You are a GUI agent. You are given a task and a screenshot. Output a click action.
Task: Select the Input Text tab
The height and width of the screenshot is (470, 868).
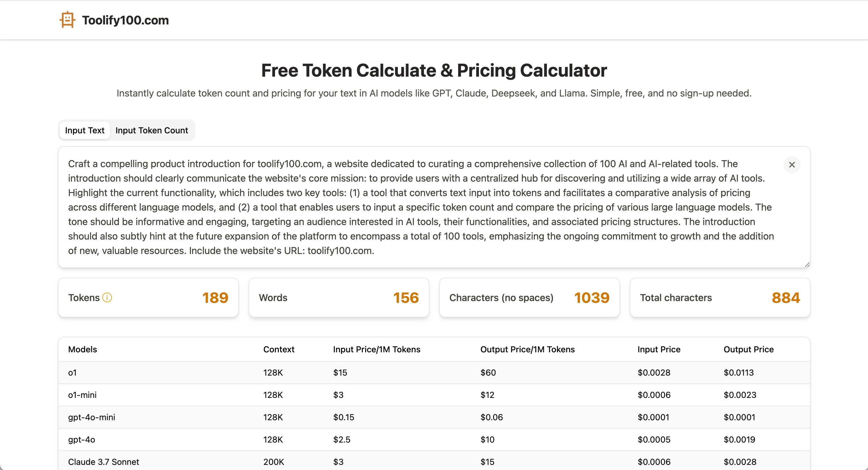click(84, 130)
